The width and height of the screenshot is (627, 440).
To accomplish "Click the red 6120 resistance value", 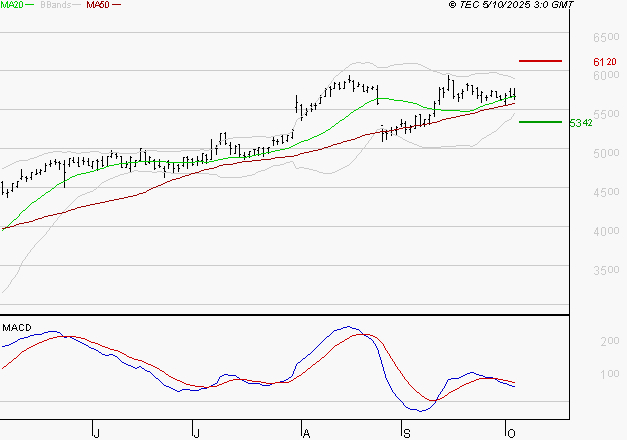I will [605, 62].
